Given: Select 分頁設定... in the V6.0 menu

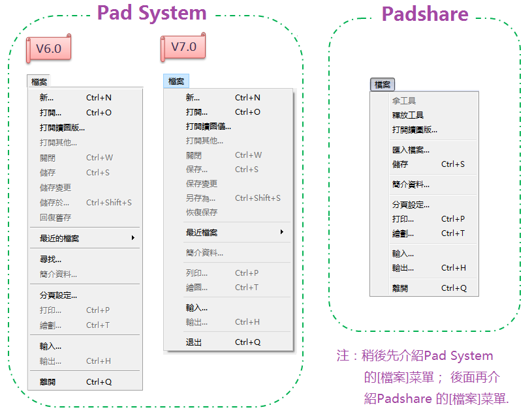Looking at the screenshot, I should (58, 295).
